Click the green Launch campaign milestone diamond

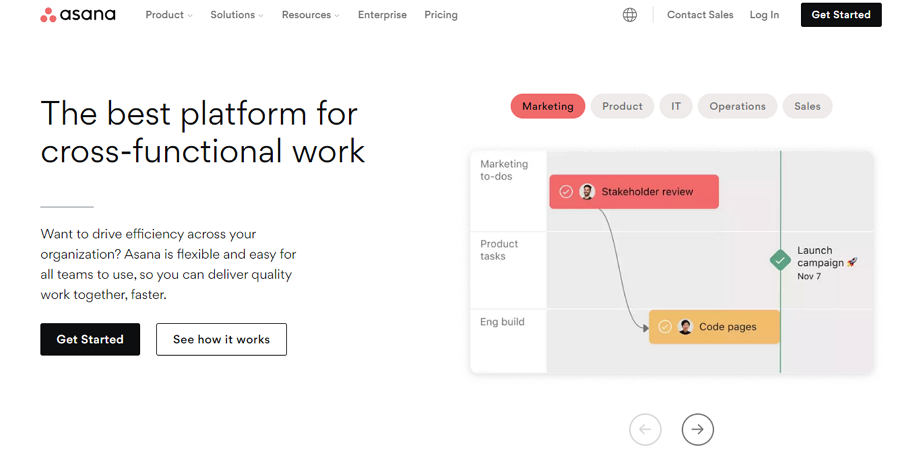[780, 260]
